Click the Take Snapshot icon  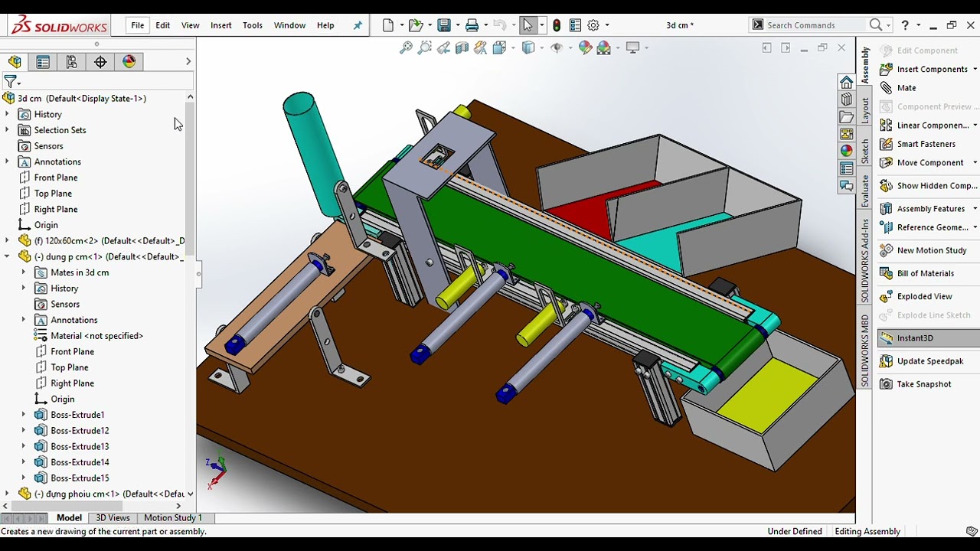pyautogui.click(x=887, y=384)
